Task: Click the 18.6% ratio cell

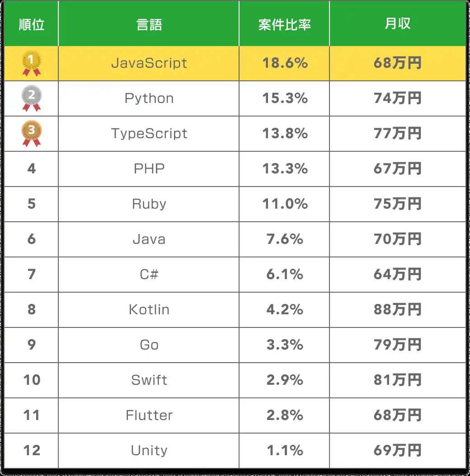Action: tap(285, 63)
